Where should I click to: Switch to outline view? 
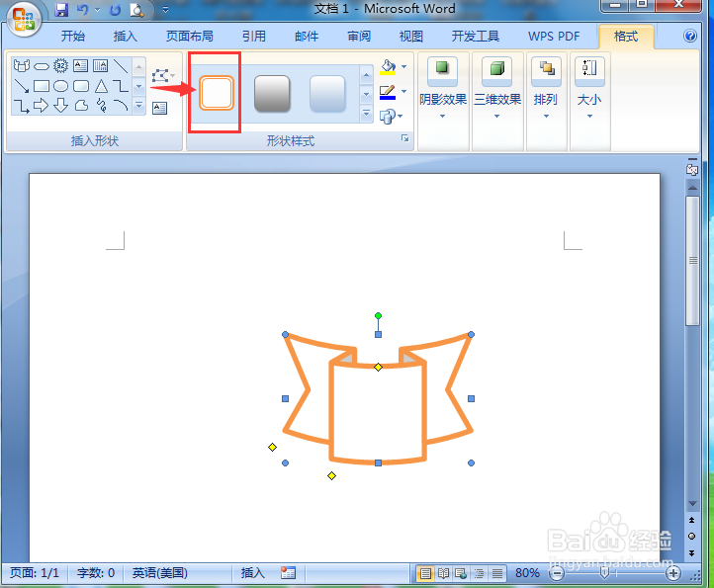479,573
